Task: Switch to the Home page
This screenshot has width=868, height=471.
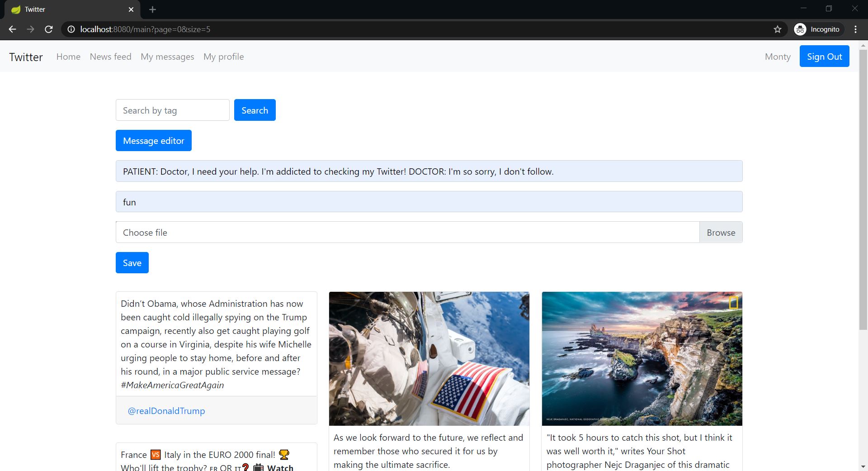Action: click(x=68, y=57)
